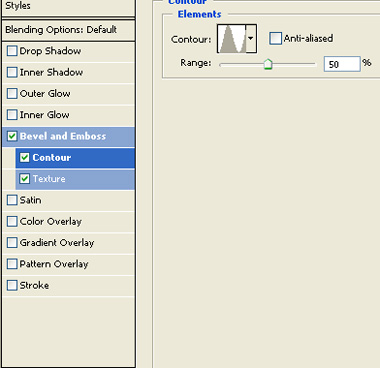Uncheck the Texture sub-effect checkbox
380x368 pixels.
25,179
